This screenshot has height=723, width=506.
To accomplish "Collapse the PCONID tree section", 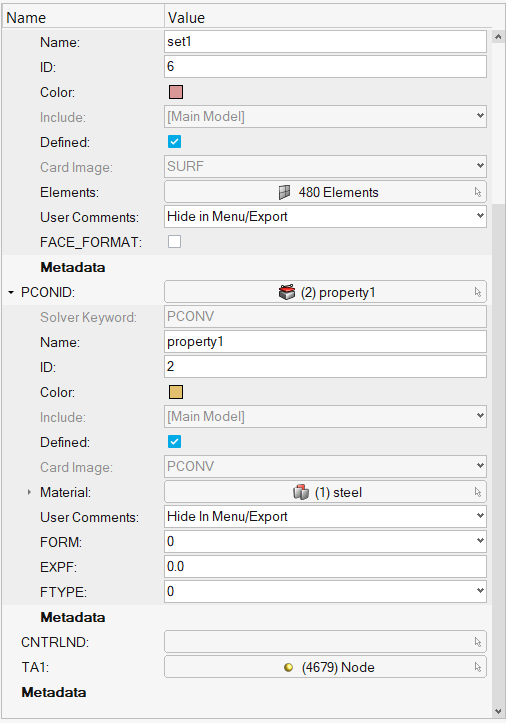I will pyautogui.click(x=11, y=292).
